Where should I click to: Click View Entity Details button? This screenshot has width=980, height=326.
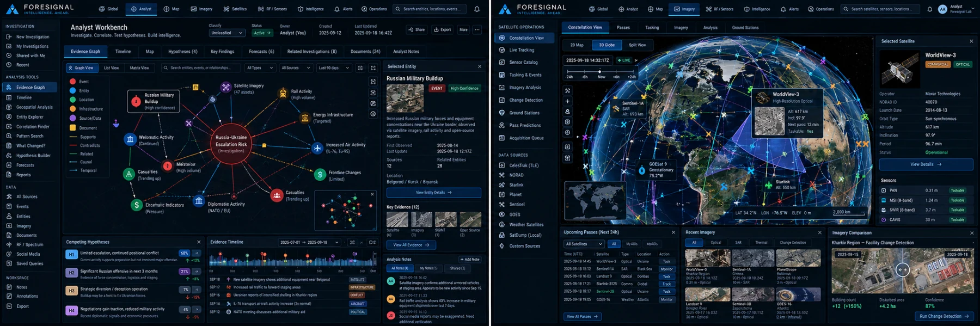click(x=434, y=193)
